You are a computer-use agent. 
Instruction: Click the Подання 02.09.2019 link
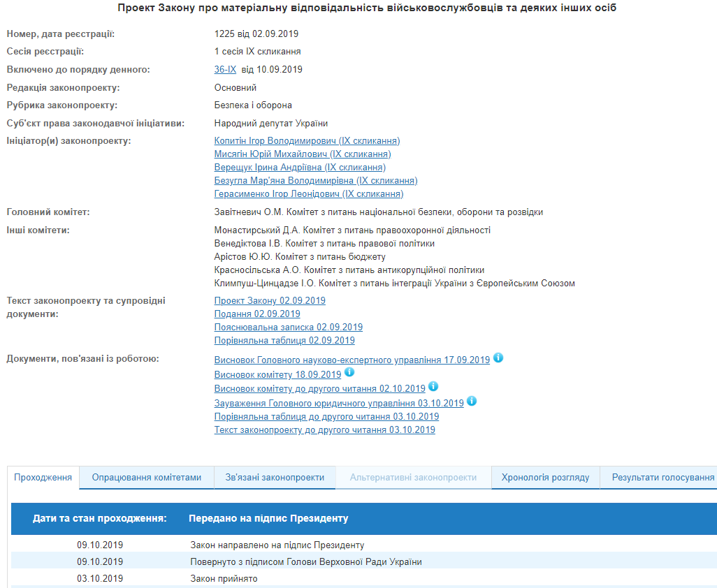[257, 314]
